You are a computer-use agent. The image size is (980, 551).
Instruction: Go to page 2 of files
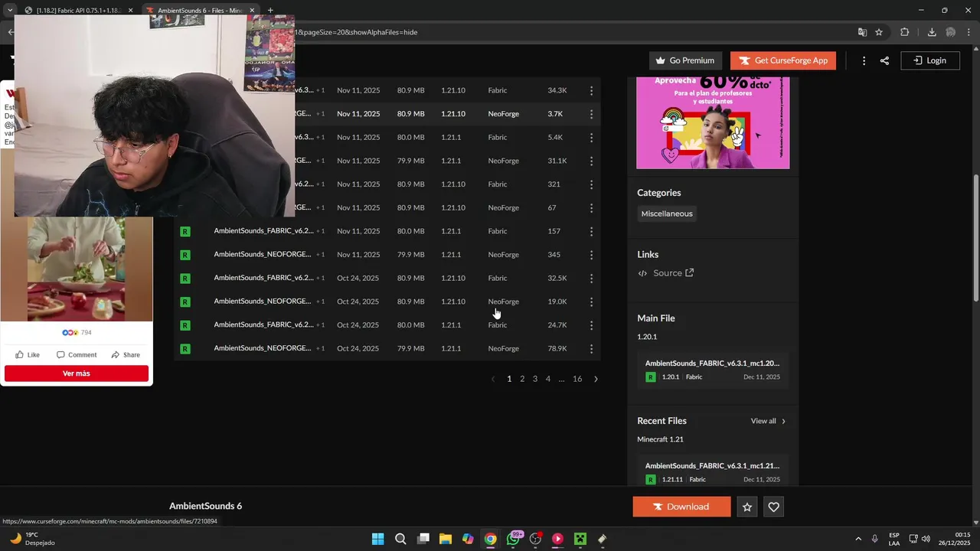(x=522, y=379)
